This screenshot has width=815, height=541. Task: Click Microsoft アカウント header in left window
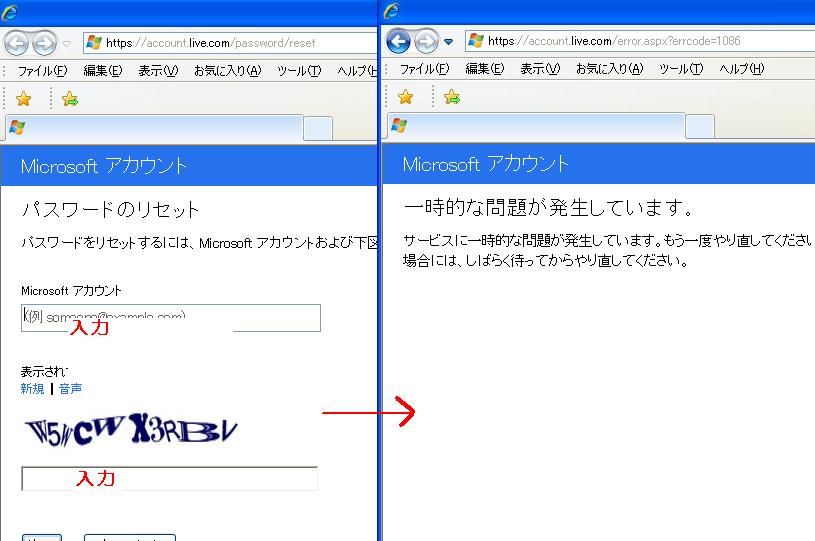pyautogui.click(x=104, y=166)
